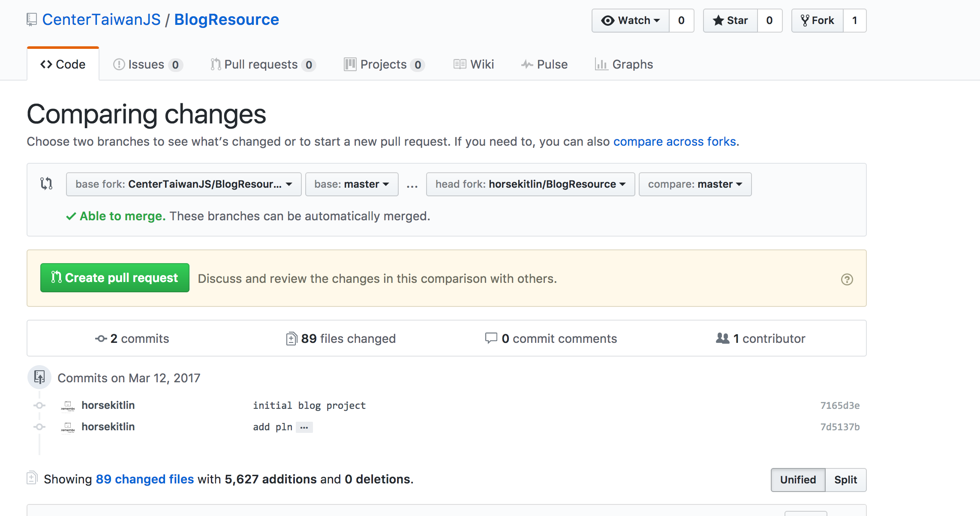This screenshot has width=980, height=516.
Task: Open the compare: master branch dropdown
Action: click(x=694, y=184)
